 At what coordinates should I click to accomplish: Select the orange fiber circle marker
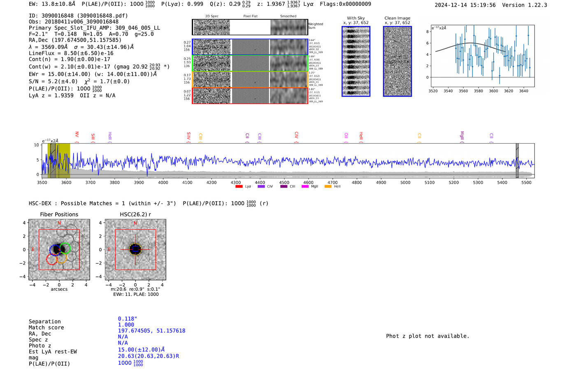point(61,258)
